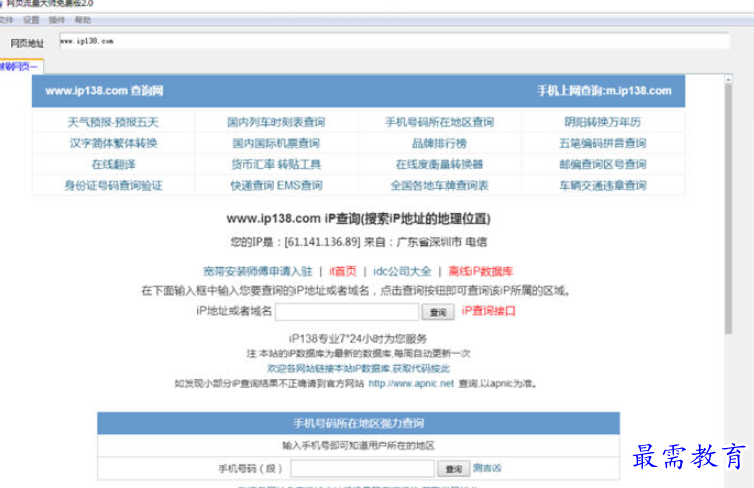Open the 设置 menu

click(31, 20)
